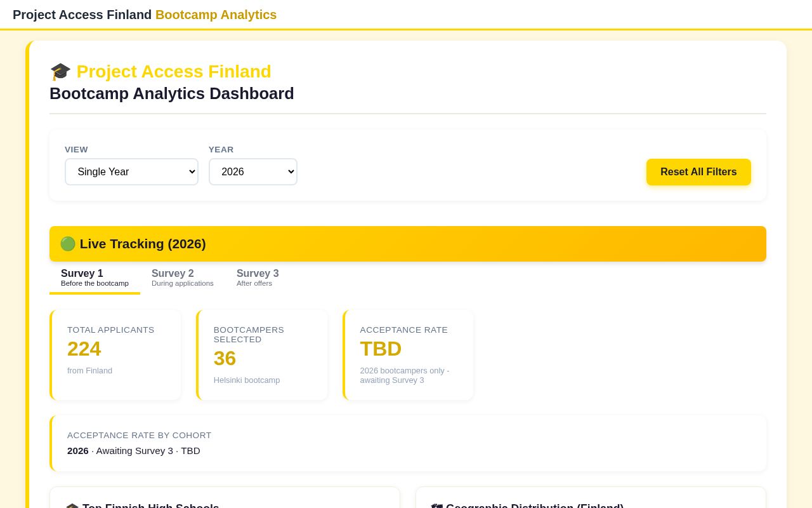Click the 'from Finland' caption

89,371
